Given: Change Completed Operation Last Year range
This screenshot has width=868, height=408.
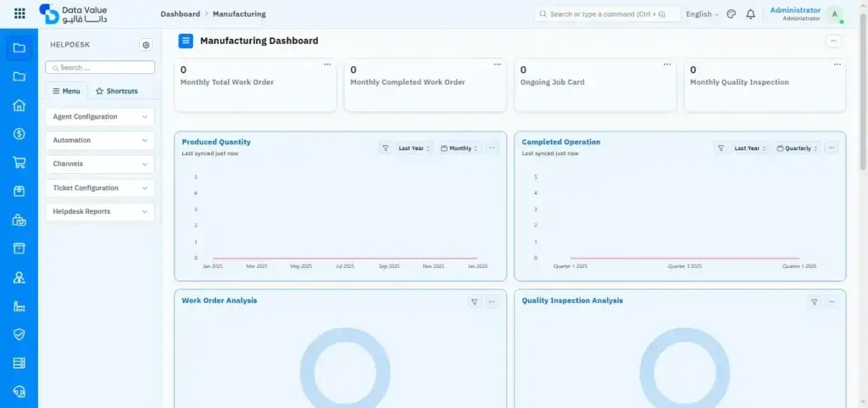Looking at the screenshot, I should 750,148.
